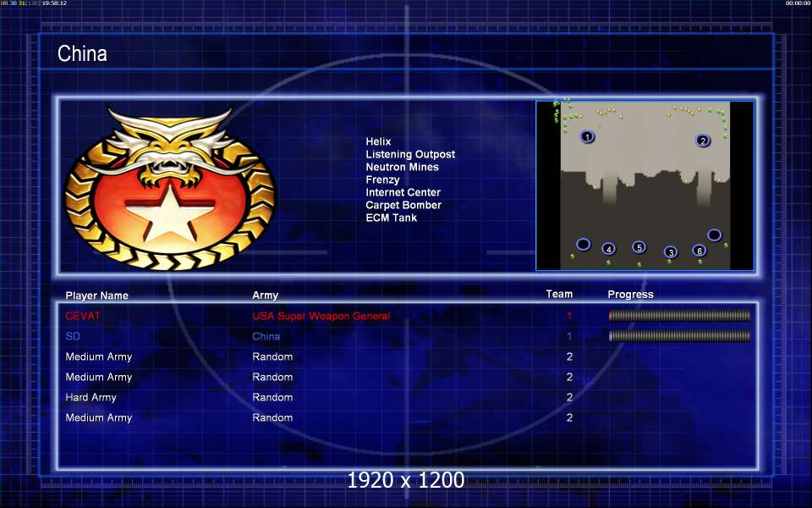Click the ECM Tank entry

pos(391,218)
